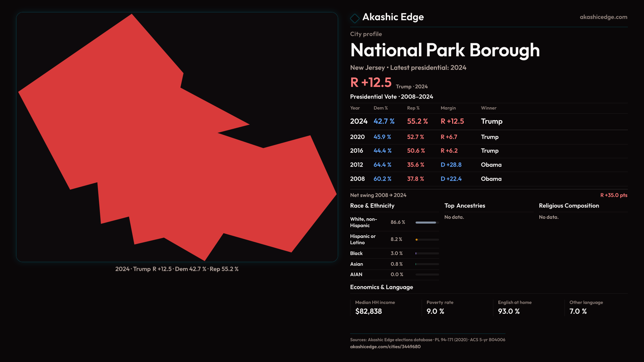
Task: Click the large R +12.5 margin figure
Action: pyautogui.click(x=371, y=82)
